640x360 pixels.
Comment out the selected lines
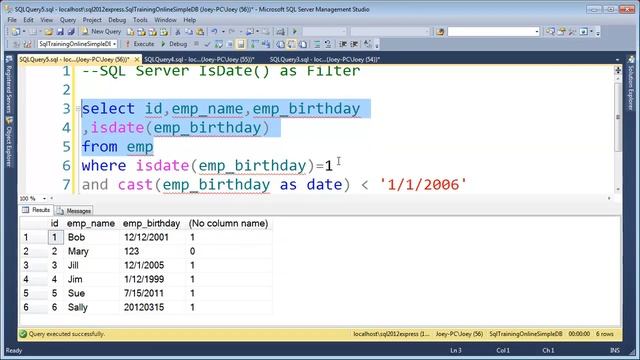(x=317, y=44)
